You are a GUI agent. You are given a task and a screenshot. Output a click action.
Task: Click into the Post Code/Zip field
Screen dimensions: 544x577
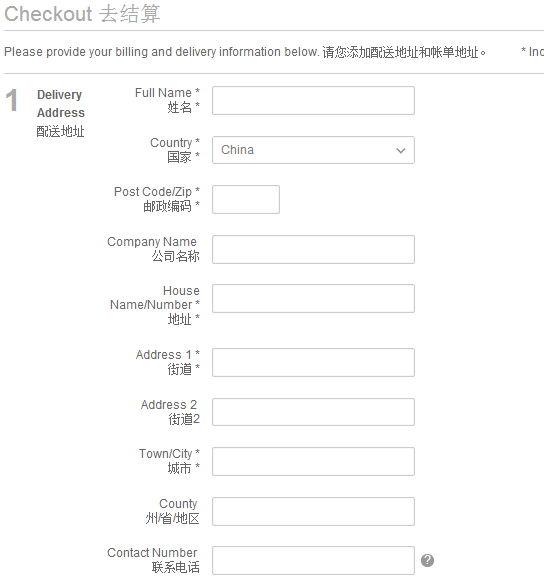point(246,199)
